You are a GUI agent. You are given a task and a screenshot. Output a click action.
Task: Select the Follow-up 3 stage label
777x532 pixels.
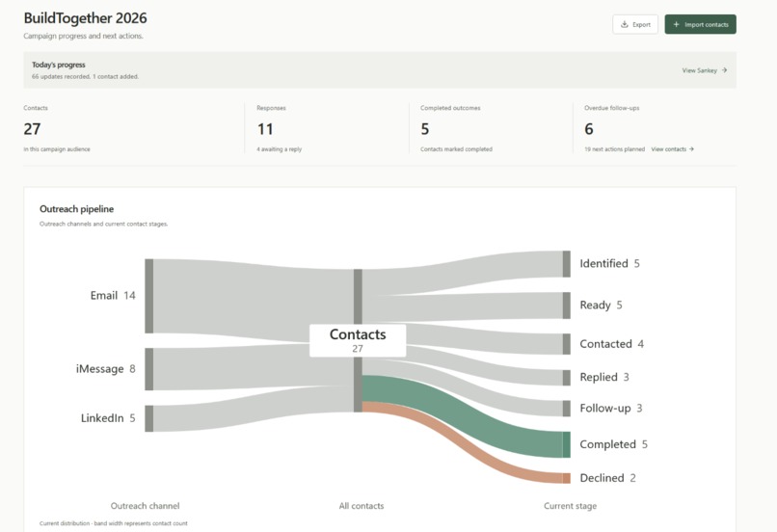(611, 409)
